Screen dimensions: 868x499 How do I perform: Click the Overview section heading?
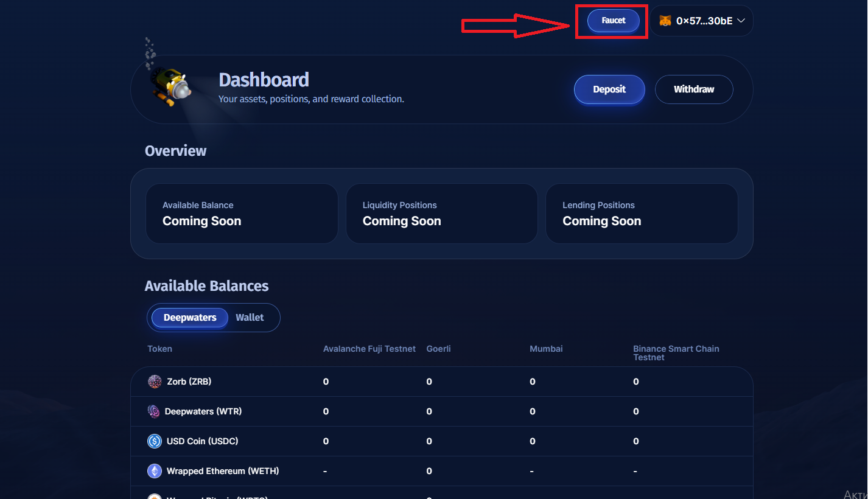pyautogui.click(x=175, y=151)
